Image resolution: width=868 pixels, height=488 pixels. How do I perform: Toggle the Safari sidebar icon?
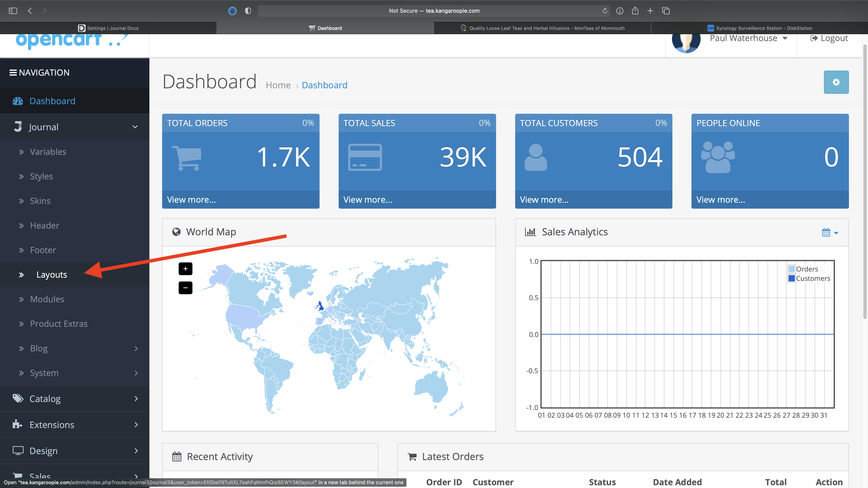point(13,11)
